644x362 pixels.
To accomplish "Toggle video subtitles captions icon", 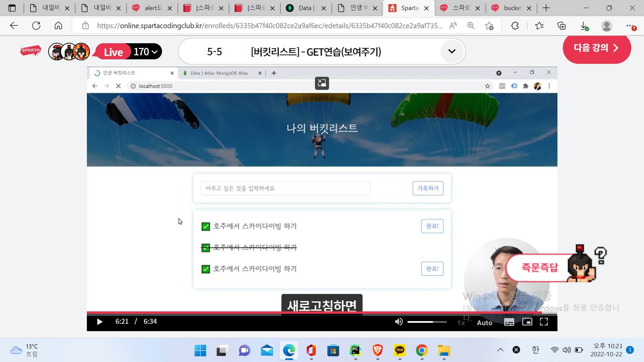I will point(509,322).
